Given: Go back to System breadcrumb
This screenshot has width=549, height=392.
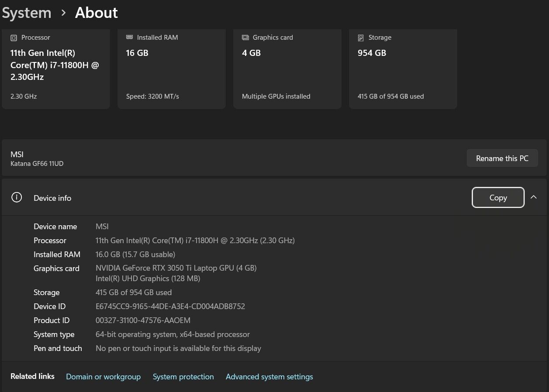Looking at the screenshot, I should [x=27, y=13].
